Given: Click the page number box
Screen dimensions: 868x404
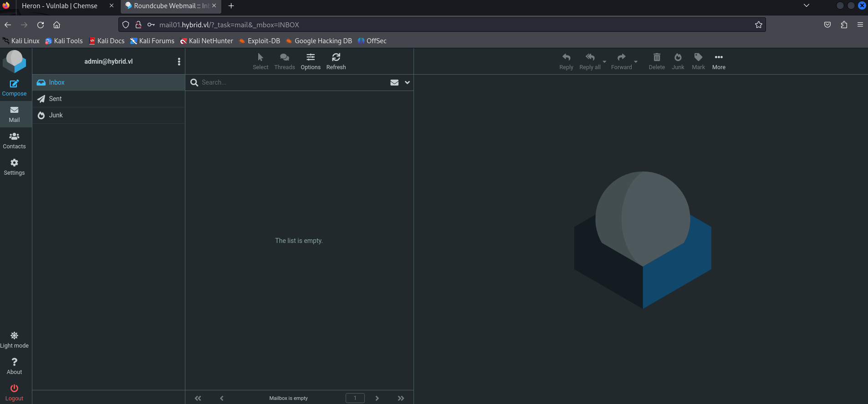Looking at the screenshot, I should tap(355, 398).
